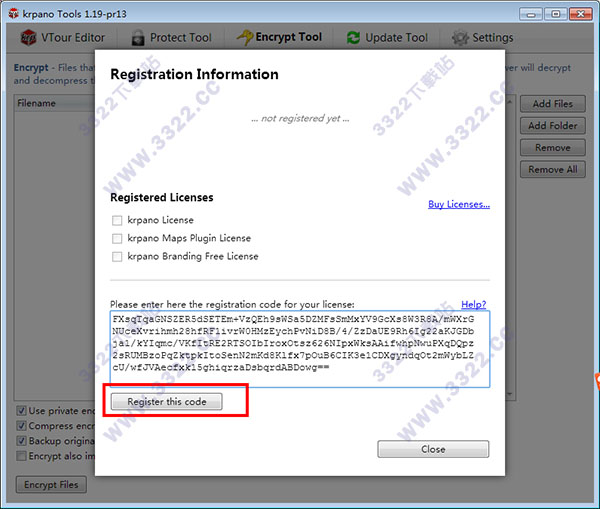Screen dimensions: 600x509
Task: Click inside the registration code text box
Action: tap(300, 349)
